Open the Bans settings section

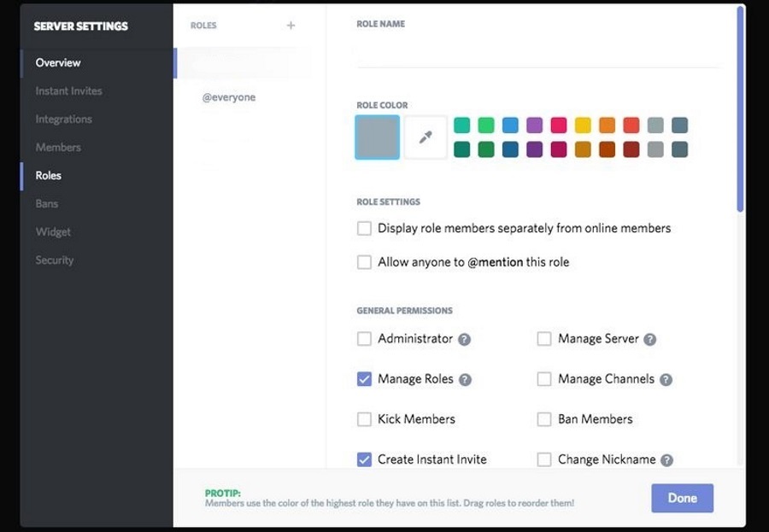pos(47,204)
